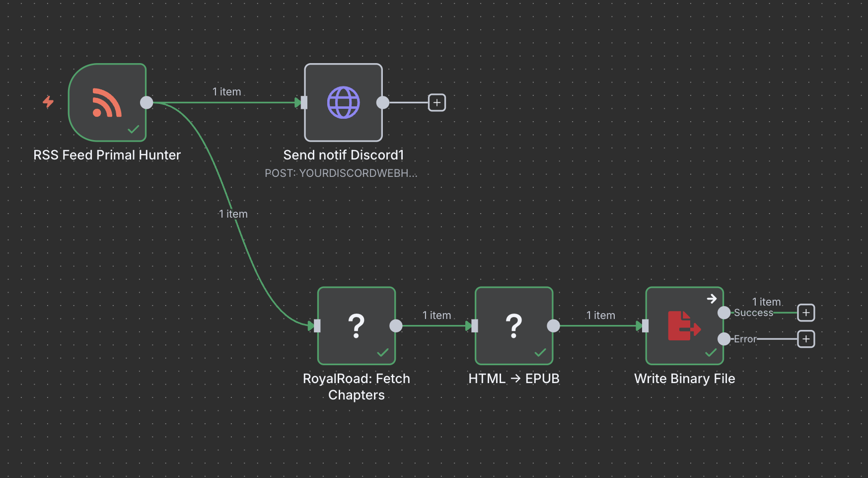
Task: Click the POST: YOURDISCORDWEBH... subtitle
Action: click(x=341, y=173)
